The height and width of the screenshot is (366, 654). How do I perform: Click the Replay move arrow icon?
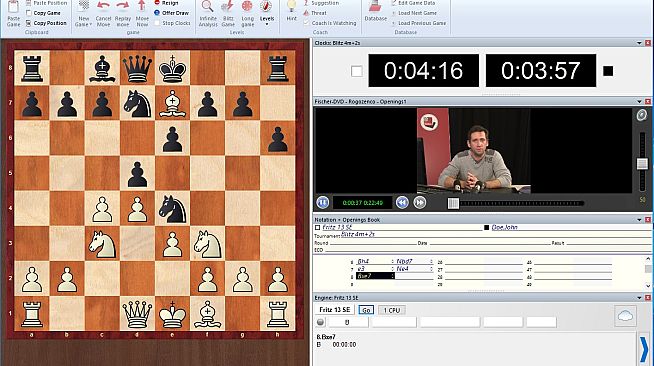(x=123, y=6)
